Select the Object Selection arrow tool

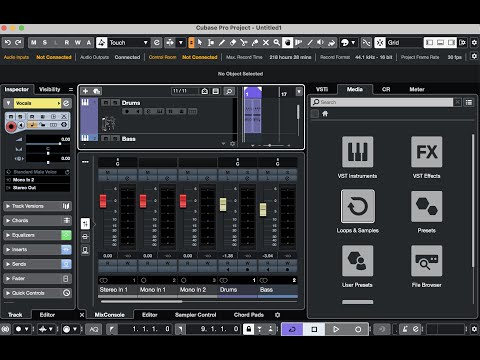pyautogui.click(x=200, y=43)
